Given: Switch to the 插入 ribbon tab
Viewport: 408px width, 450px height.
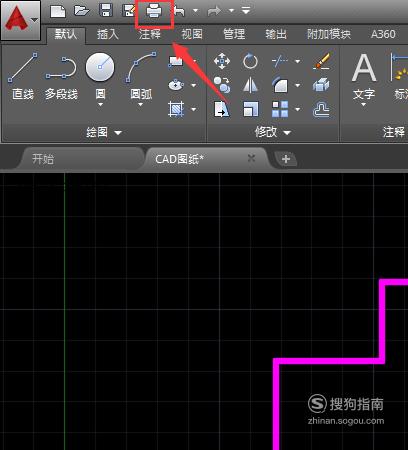Looking at the screenshot, I should [108, 34].
